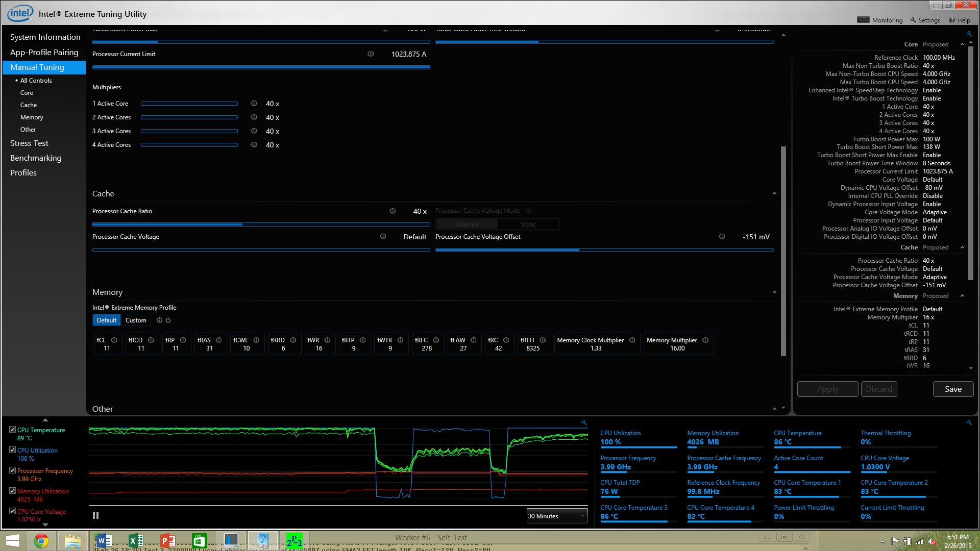Uncheck the CPU Core Voltage graph checkbox

click(x=12, y=511)
